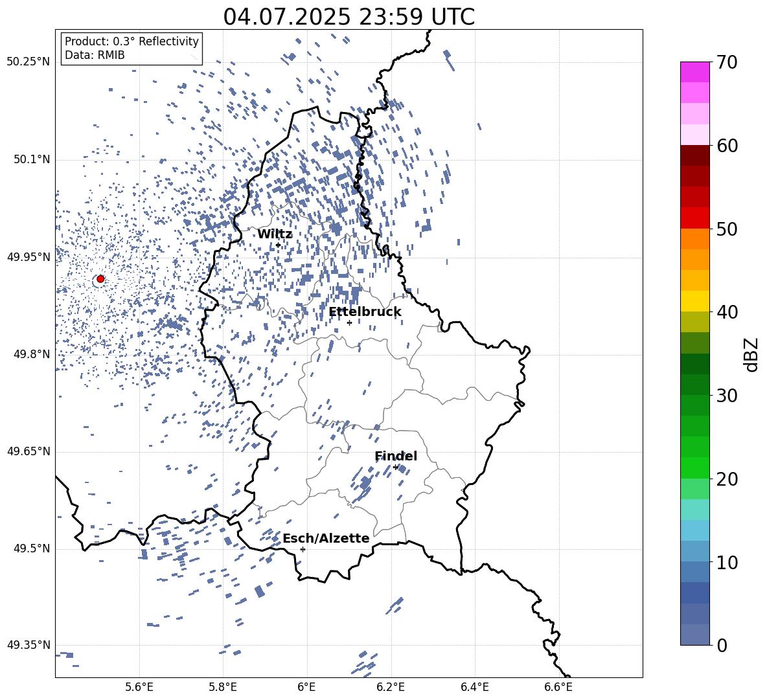Click the 6.6°E longitude label
767x700 pixels.
click(558, 688)
